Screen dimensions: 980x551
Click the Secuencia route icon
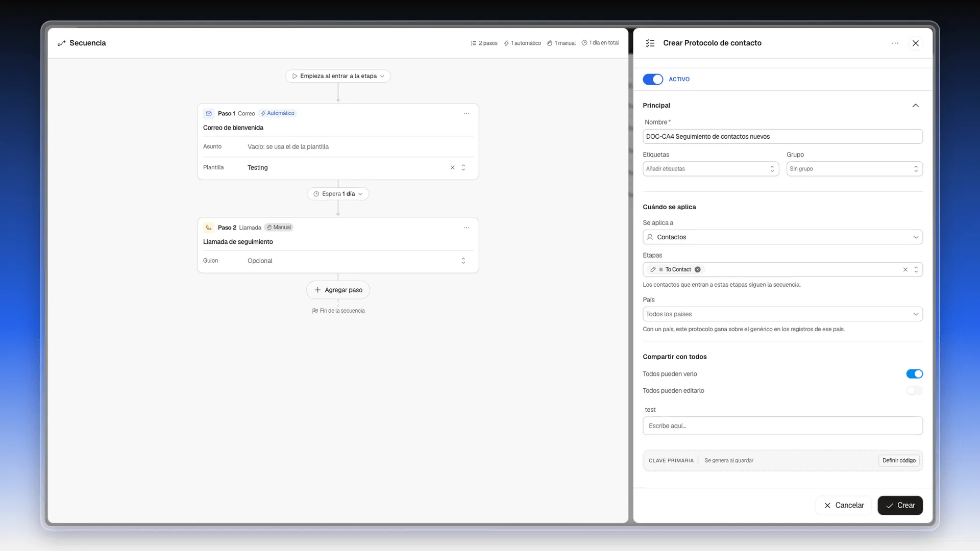62,43
